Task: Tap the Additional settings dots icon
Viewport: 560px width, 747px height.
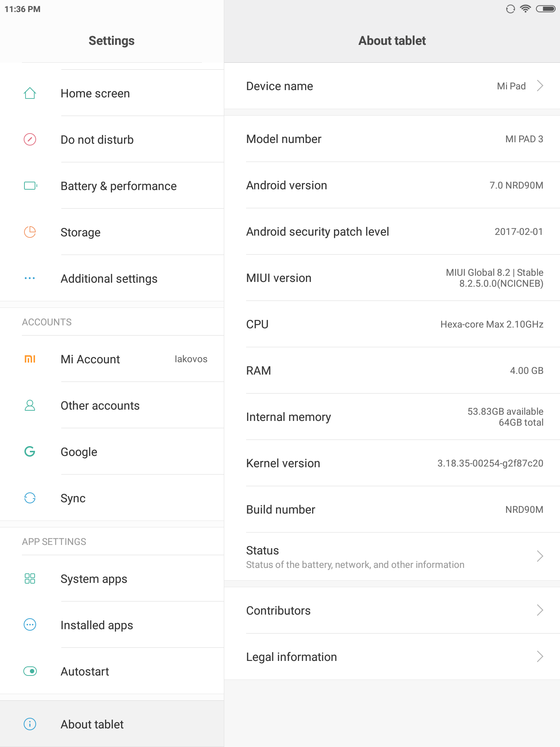Action: tap(30, 278)
